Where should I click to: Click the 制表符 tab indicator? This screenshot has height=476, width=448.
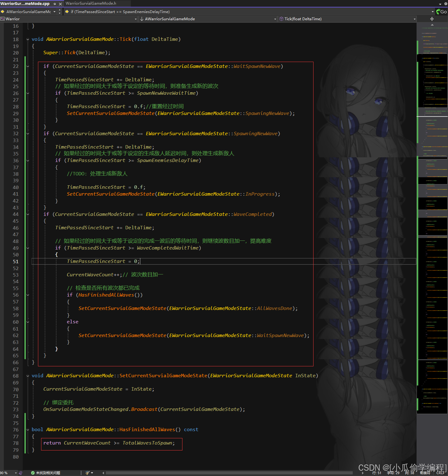tap(425, 473)
